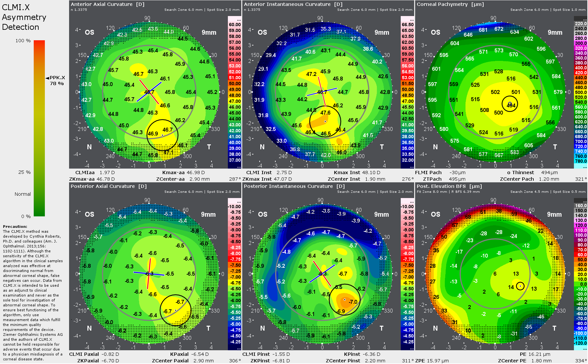588x364 pixels.
Task: Click the black asymmetry circle on Anterior Instantaneous Curvature
Action: tap(325, 121)
